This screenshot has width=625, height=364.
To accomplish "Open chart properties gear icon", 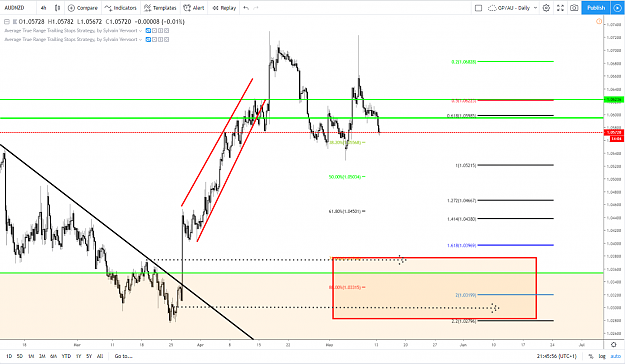I will (546, 8).
